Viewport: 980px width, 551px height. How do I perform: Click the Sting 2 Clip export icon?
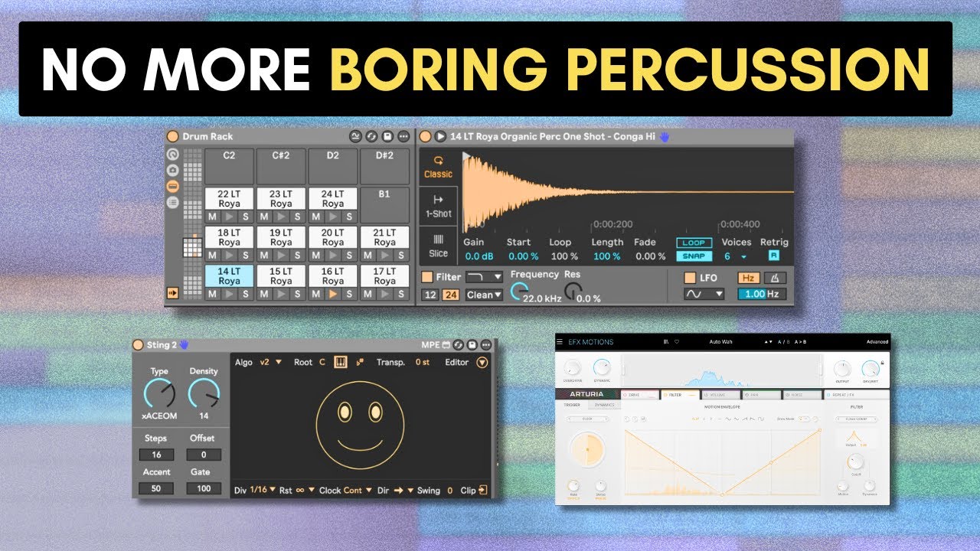coord(484,491)
